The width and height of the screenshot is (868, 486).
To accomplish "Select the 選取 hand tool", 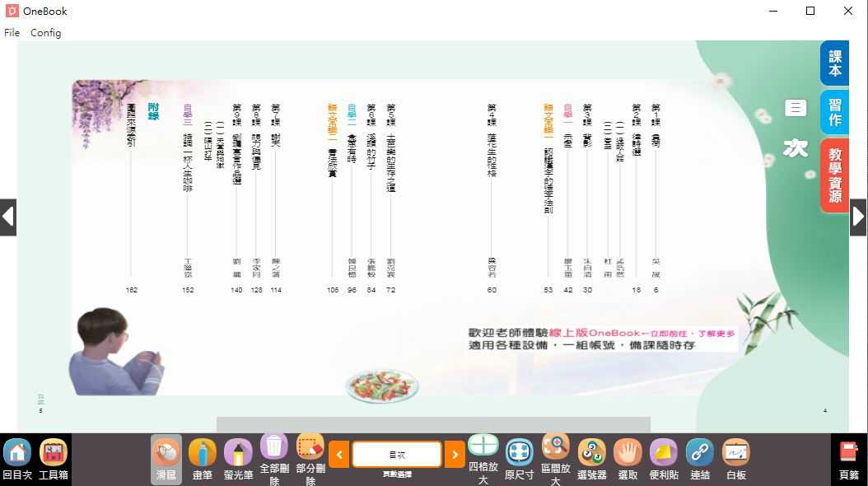I will [x=628, y=460].
